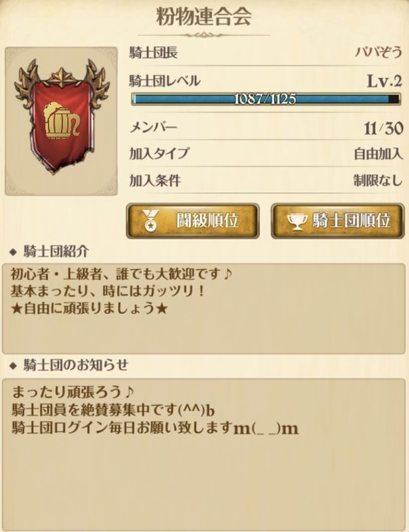
Task: Tap the red beer-mug guild emblem
Action: coord(61,117)
